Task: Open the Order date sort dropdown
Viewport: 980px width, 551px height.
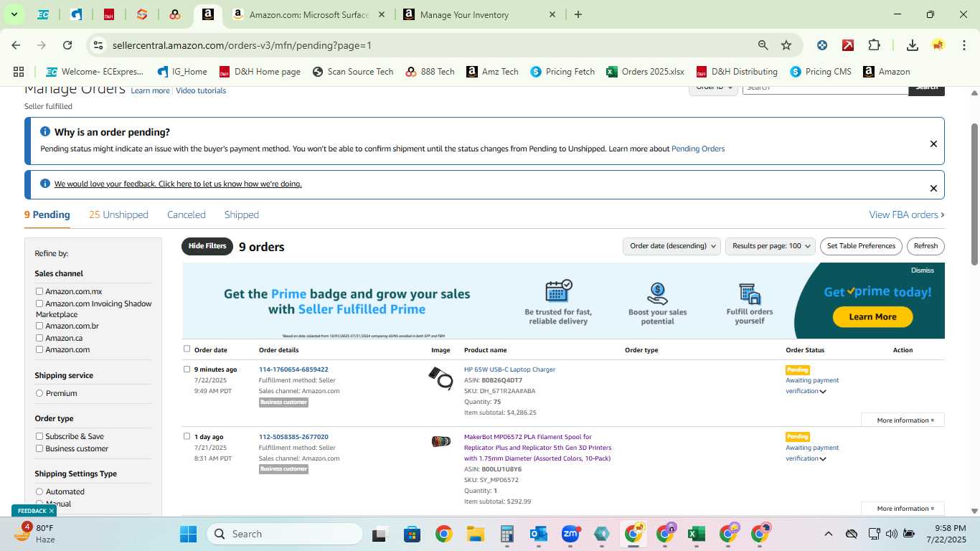Action: [672, 246]
